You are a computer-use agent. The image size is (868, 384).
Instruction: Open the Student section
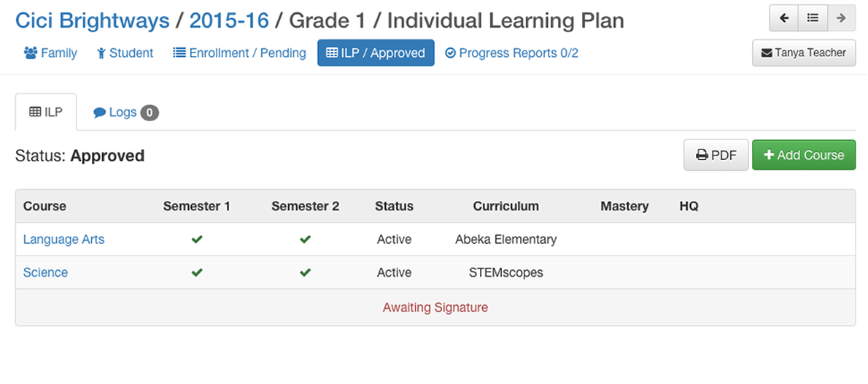click(x=125, y=53)
